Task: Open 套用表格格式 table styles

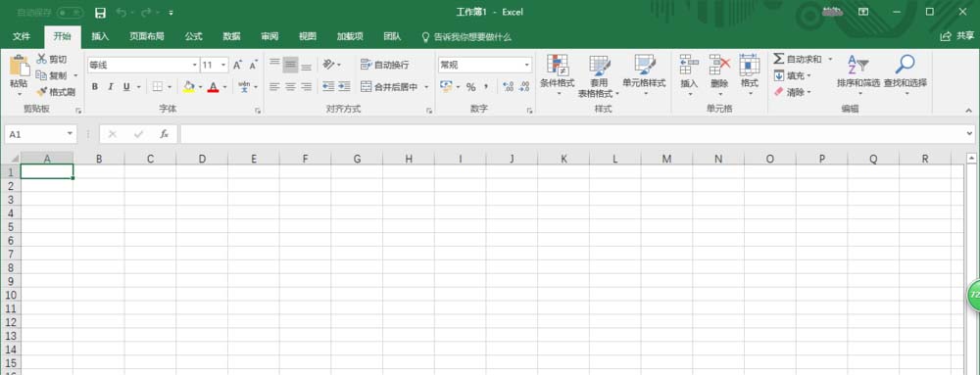Action: [x=599, y=75]
